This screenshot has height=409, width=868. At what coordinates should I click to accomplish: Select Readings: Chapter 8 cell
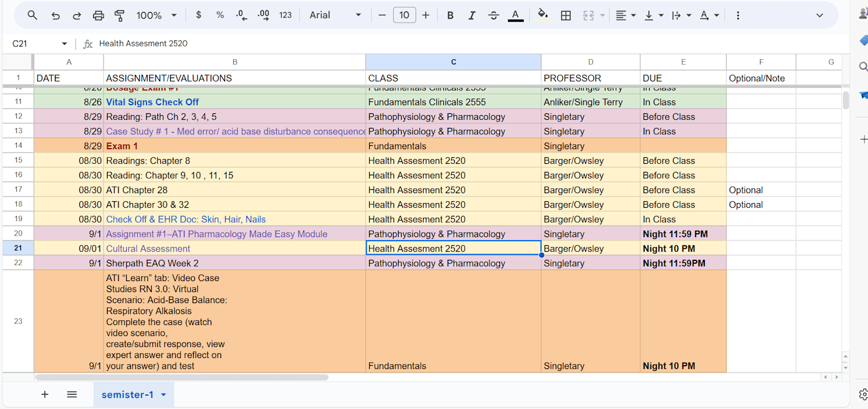point(235,160)
